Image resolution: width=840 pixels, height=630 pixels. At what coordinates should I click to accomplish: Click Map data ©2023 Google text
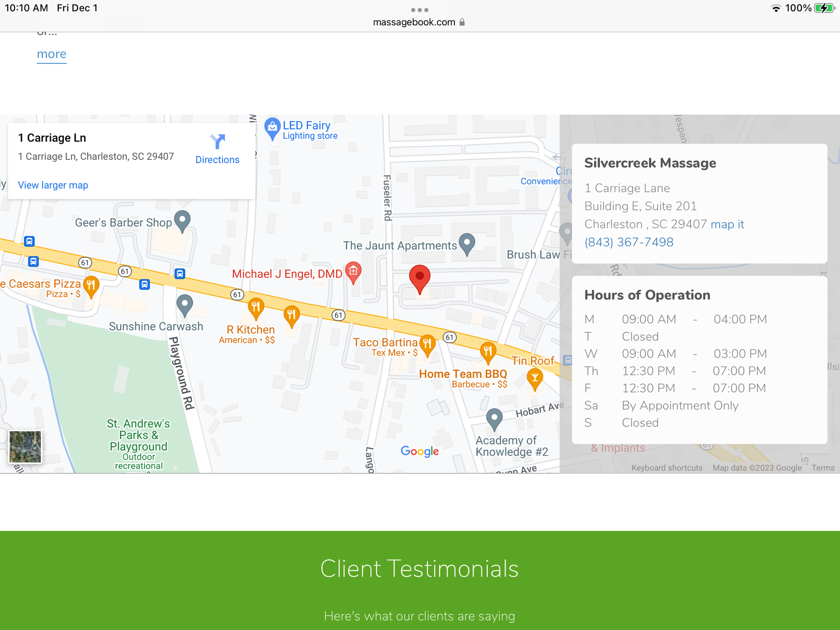[x=757, y=468]
